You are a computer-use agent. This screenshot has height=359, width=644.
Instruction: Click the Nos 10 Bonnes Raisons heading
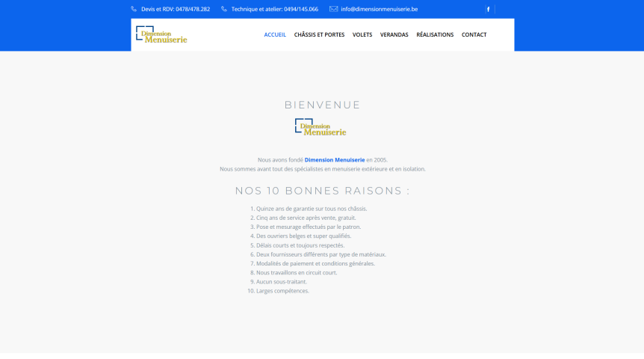pos(322,191)
